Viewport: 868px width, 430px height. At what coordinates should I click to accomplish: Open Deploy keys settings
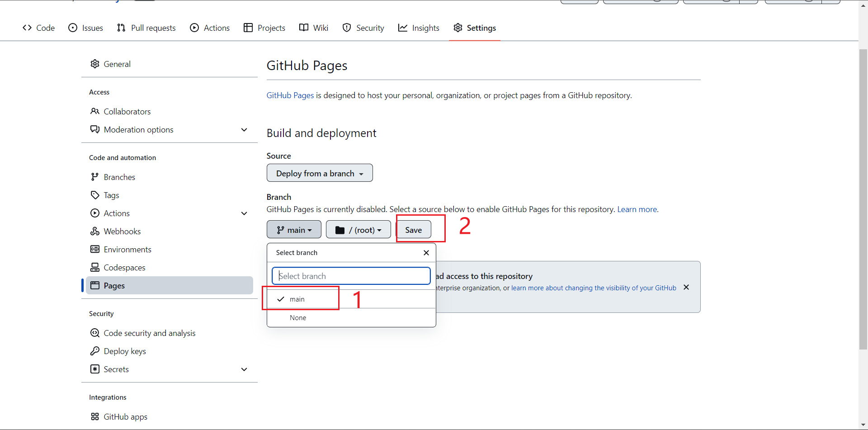(x=170, y=351)
